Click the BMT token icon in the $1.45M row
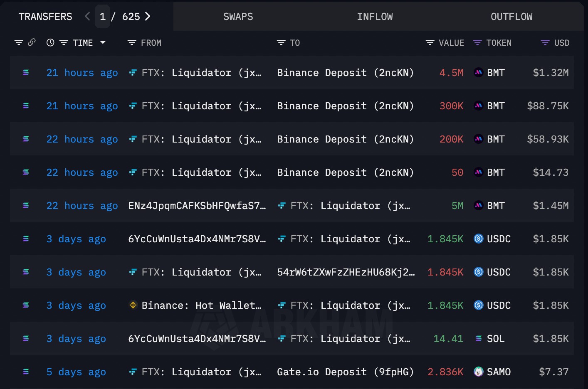Image resolution: width=588 pixels, height=389 pixels. [x=479, y=206]
